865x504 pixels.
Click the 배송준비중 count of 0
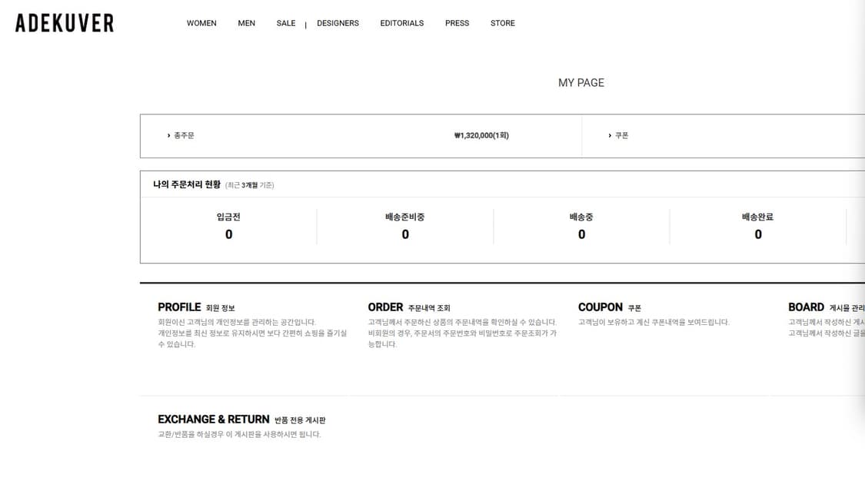(405, 234)
